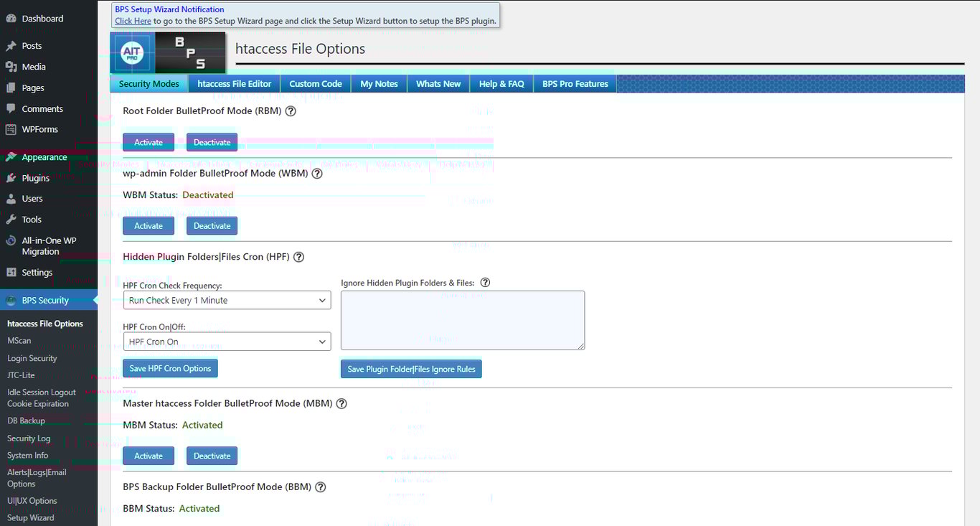Open the HPF Cron Check Frequency dropdown
This screenshot has height=526, width=980.
pyautogui.click(x=227, y=300)
